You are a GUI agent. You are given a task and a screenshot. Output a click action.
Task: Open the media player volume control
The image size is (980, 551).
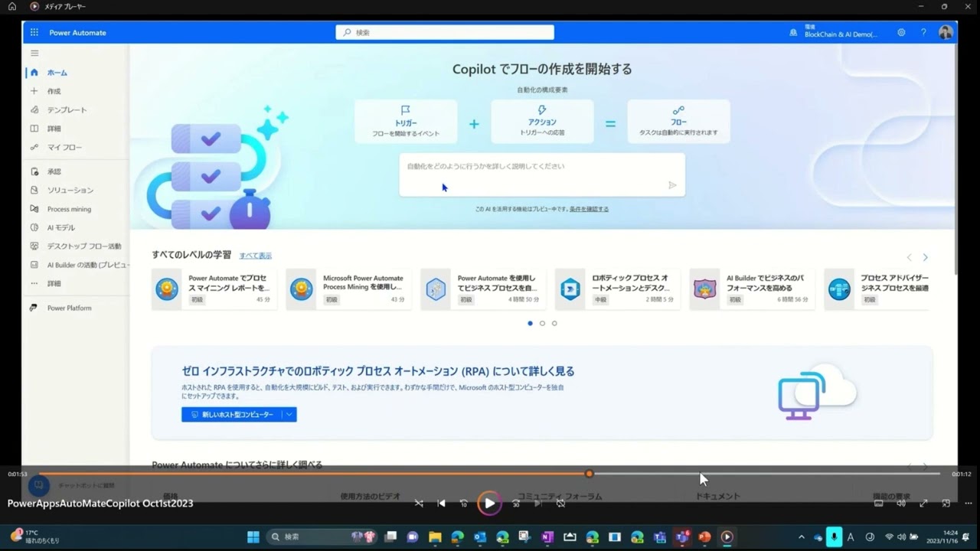point(901,503)
